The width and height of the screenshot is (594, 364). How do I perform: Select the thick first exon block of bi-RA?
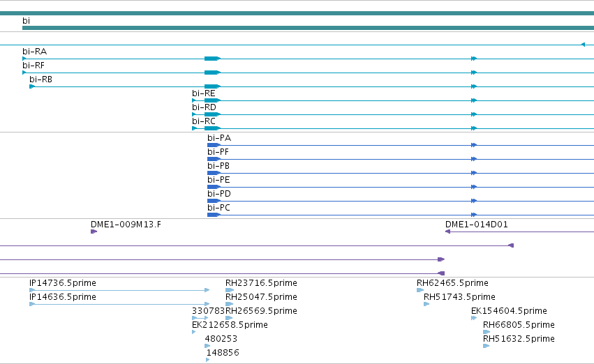click(212, 59)
